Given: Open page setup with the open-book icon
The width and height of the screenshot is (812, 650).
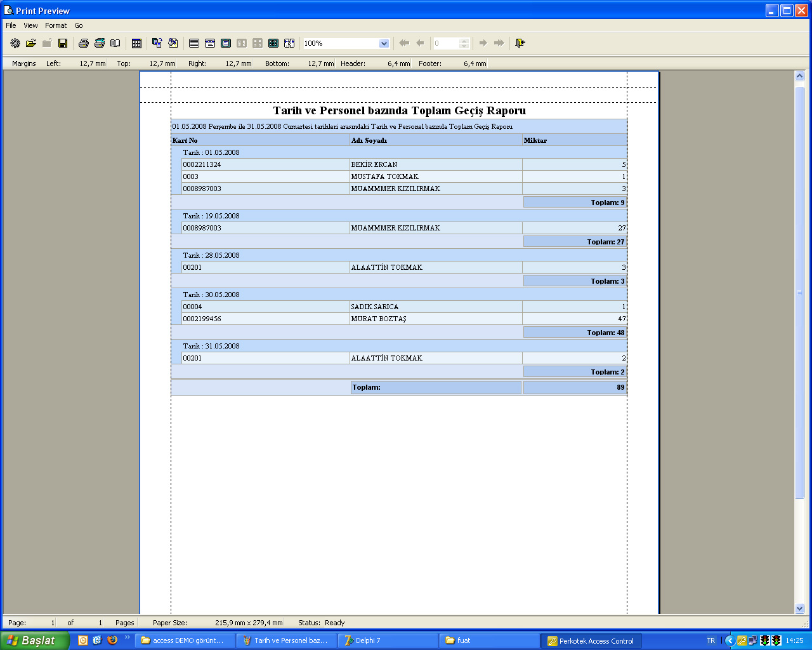Looking at the screenshot, I should pyautogui.click(x=115, y=43).
